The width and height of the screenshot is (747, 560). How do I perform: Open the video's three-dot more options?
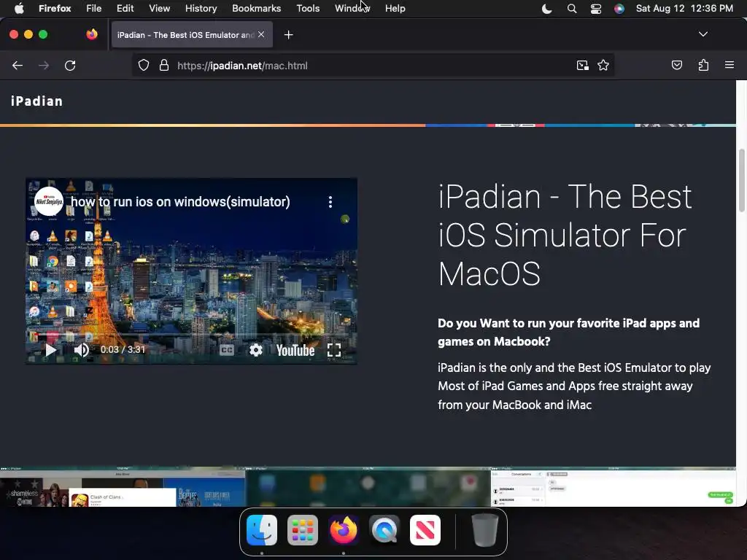click(x=330, y=202)
